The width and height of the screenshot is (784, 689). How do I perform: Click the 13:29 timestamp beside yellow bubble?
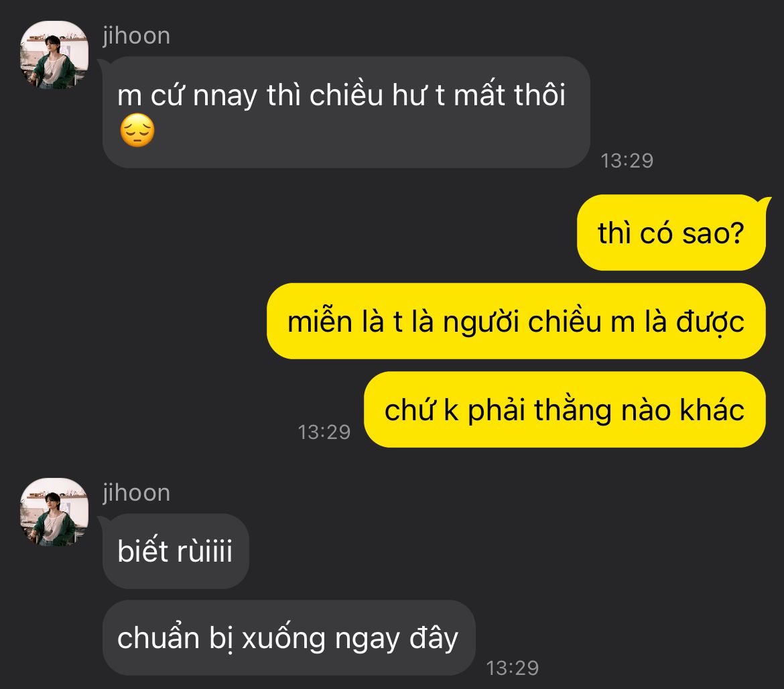[x=324, y=432]
